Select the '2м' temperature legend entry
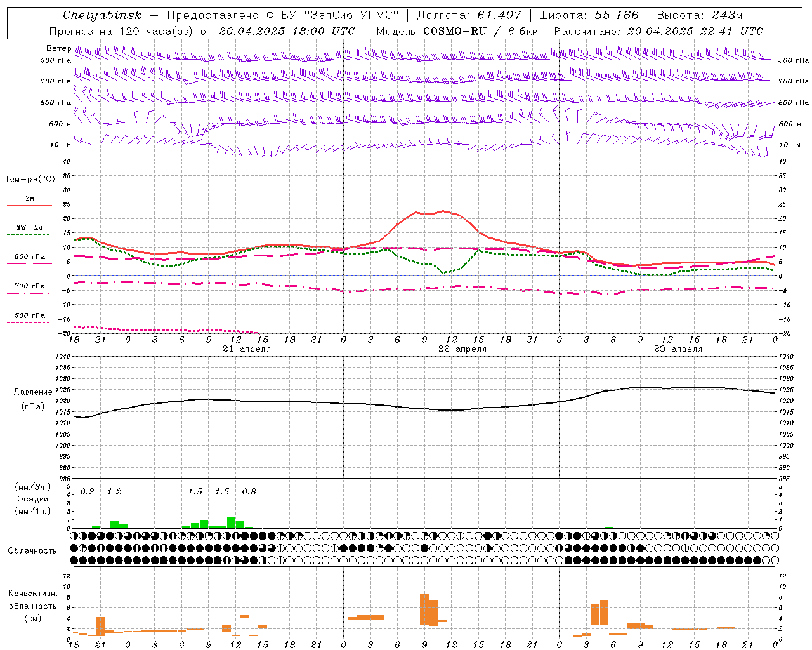The height and width of the screenshot is (650, 812). 30,198
